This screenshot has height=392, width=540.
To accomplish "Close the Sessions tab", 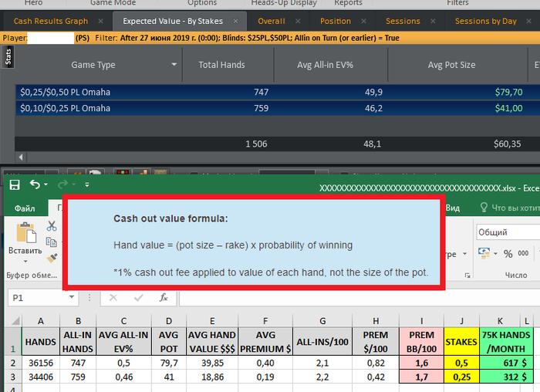I will pos(433,22).
